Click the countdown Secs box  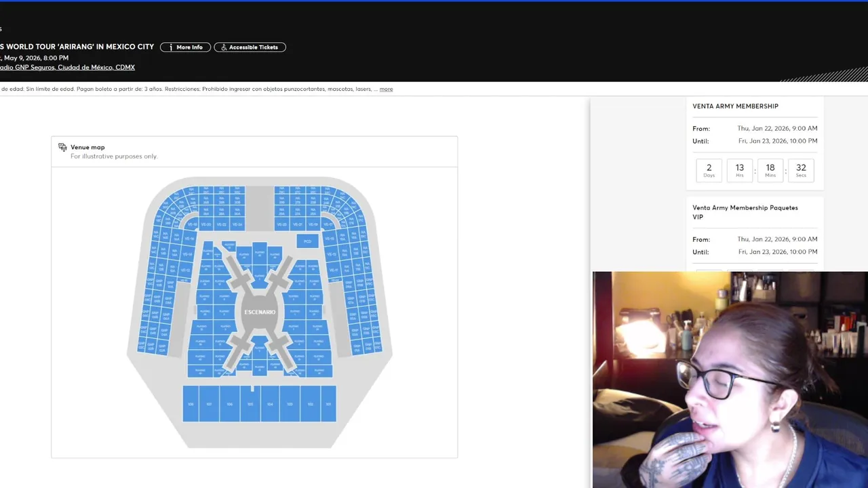[x=801, y=170]
